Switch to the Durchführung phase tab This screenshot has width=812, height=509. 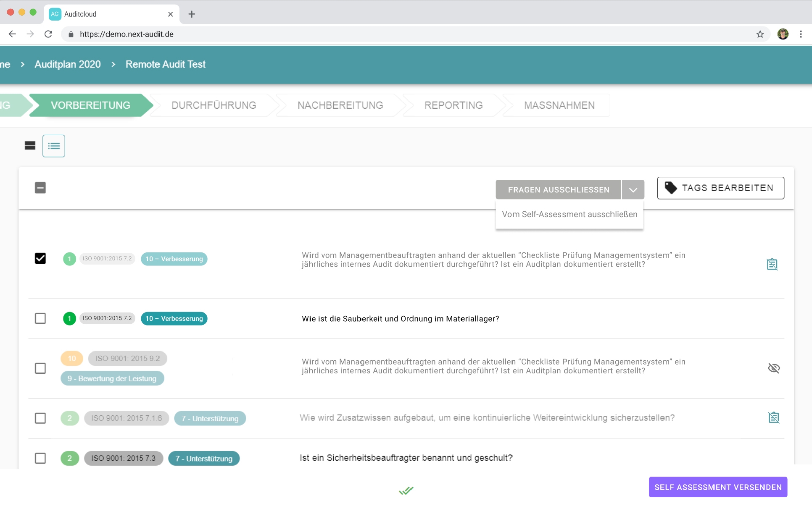[x=214, y=105]
